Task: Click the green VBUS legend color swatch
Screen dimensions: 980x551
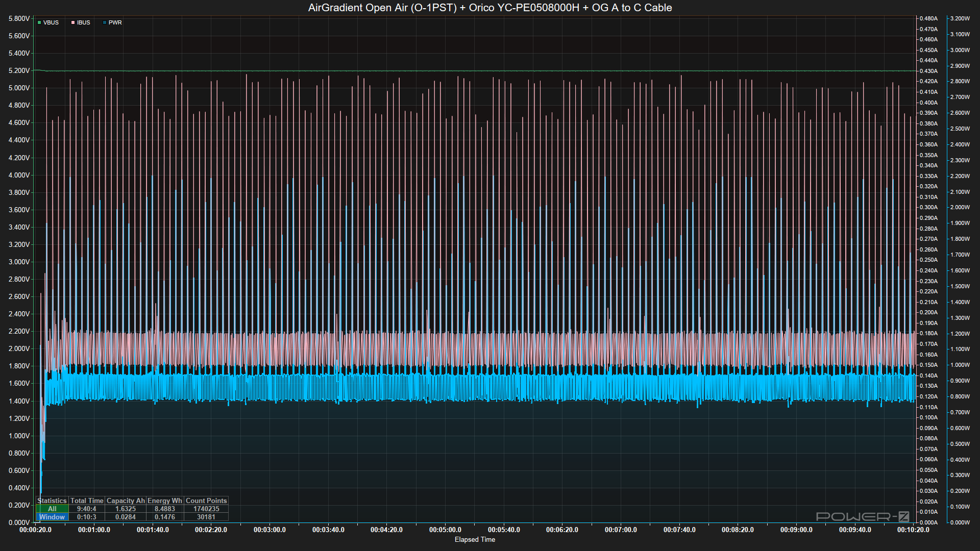Action: (39, 22)
